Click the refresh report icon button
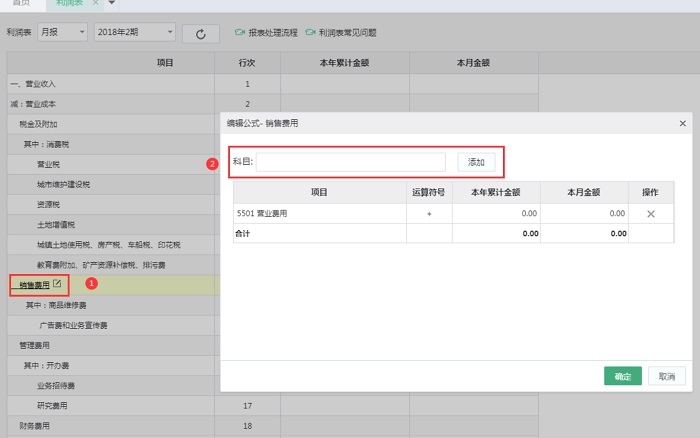The width and height of the screenshot is (700, 438). pyautogui.click(x=201, y=33)
